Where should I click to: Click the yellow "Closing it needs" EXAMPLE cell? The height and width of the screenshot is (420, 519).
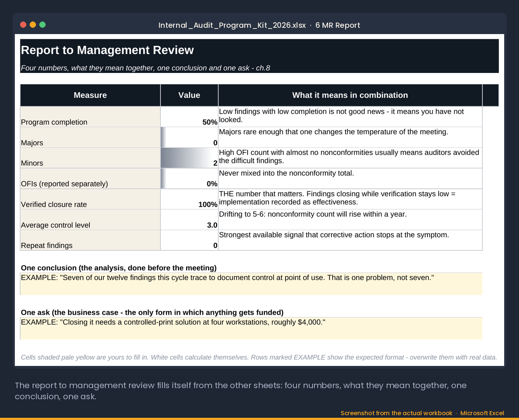click(251, 329)
